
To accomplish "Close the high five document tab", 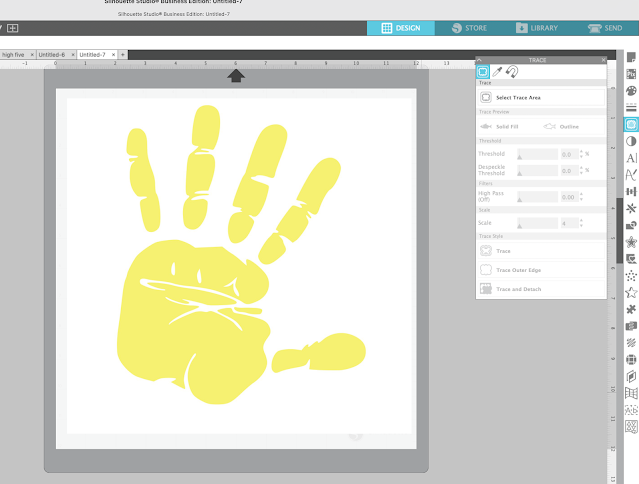I will pos(32,55).
